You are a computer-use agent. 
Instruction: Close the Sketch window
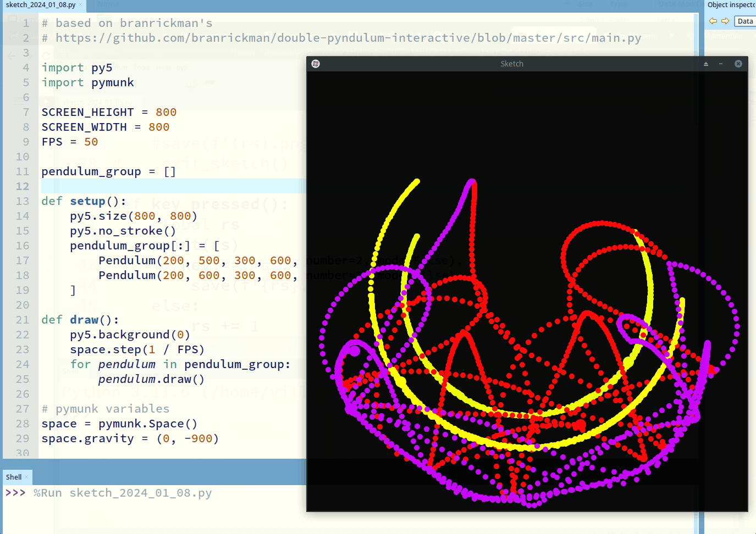coord(738,64)
